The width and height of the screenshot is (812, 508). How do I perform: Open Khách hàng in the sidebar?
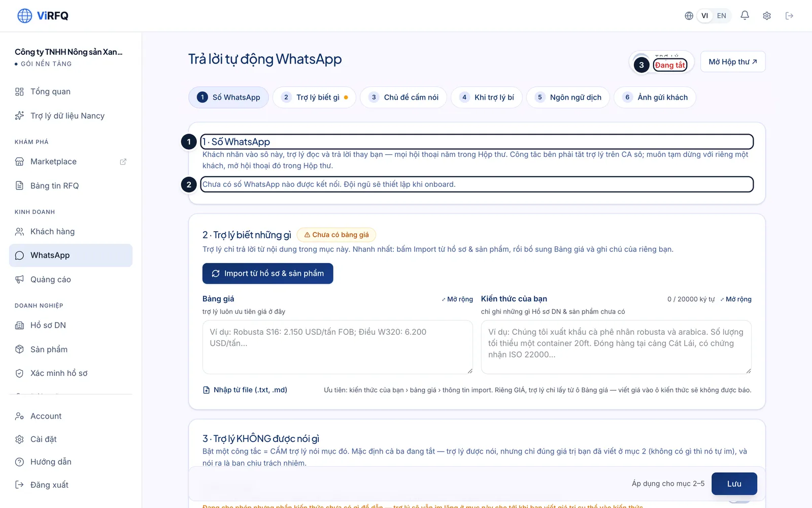[71, 232]
